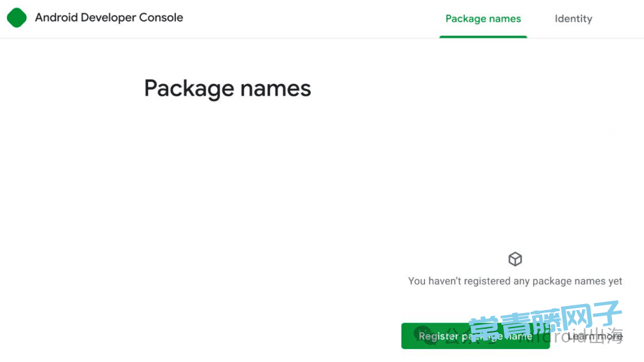The image size is (644, 362).
Task: Click the Register package name button
Action: [x=476, y=336]
